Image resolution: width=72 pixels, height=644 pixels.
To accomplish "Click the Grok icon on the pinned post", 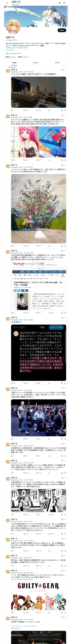I will click(62, 70).
